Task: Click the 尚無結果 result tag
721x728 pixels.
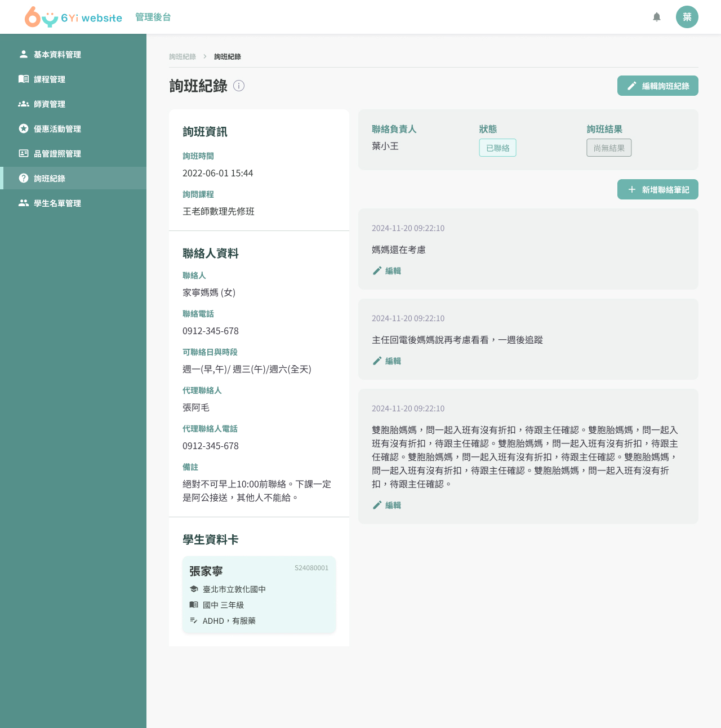Action: [x=609, y=148]
